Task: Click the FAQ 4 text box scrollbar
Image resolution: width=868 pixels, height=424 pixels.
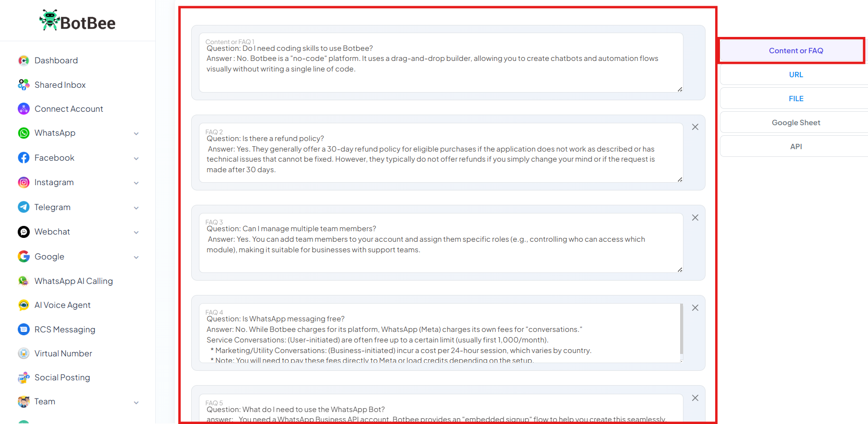Action: [x=682, y=329]
